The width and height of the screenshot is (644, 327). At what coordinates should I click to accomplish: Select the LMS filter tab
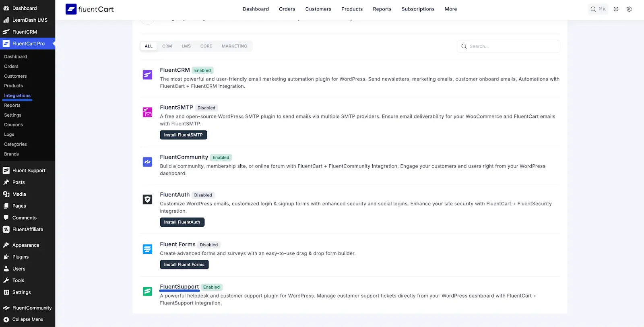click(x=186, y=46)
